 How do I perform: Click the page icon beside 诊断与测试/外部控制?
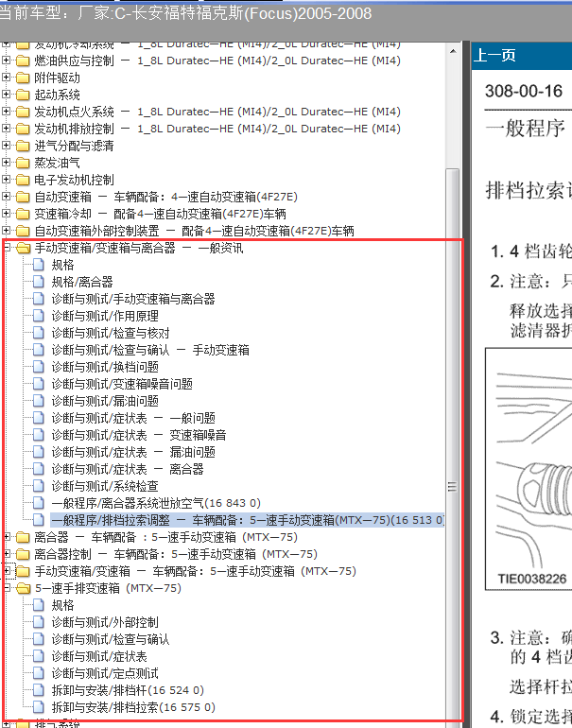(x=39, y=622)
